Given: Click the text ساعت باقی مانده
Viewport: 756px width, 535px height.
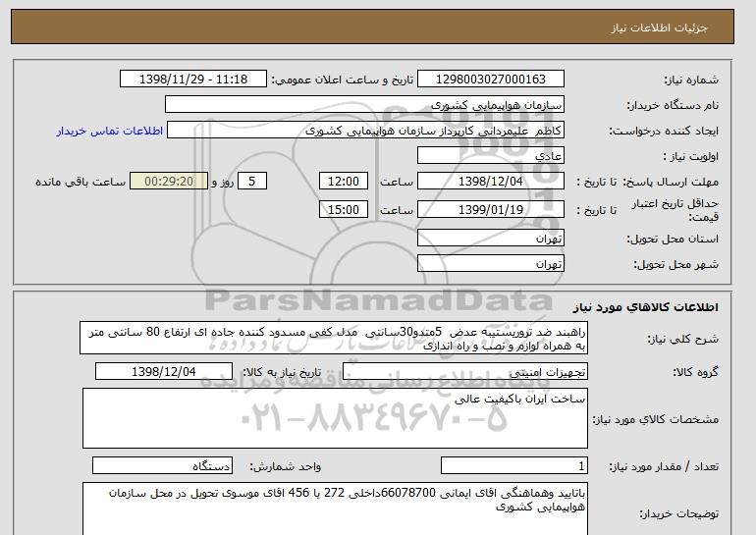Looking at the screenshot, I should [81, 182].
